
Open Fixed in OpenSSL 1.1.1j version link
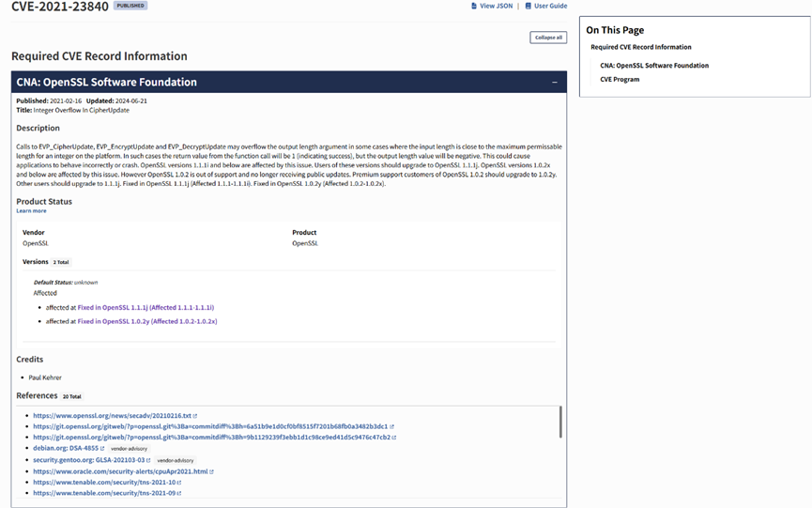[x=146, y=308]
